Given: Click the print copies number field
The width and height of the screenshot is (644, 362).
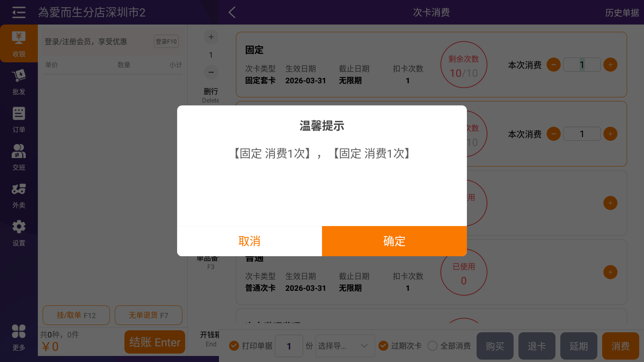Looking at the screenshot, I should pos(289,346).
